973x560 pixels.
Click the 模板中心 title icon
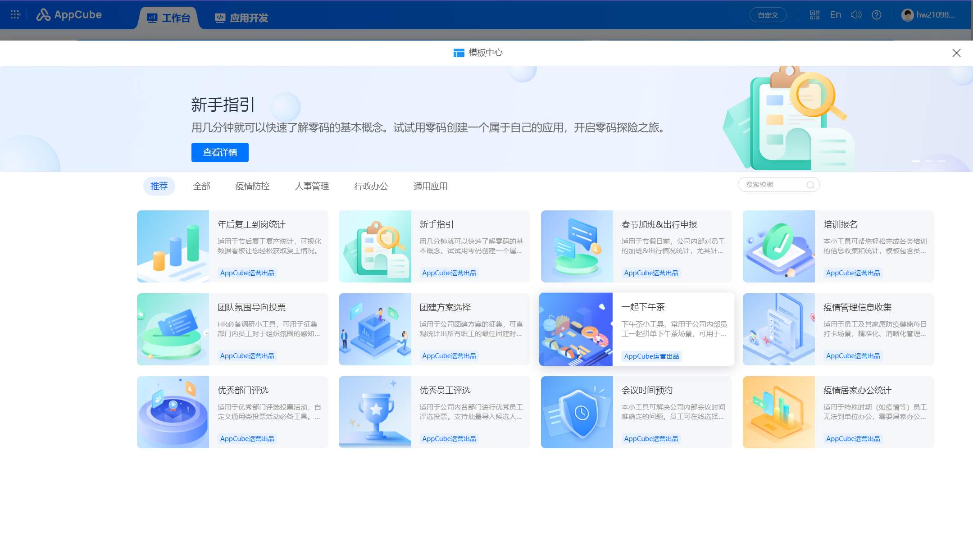click(x=459, y=53)
